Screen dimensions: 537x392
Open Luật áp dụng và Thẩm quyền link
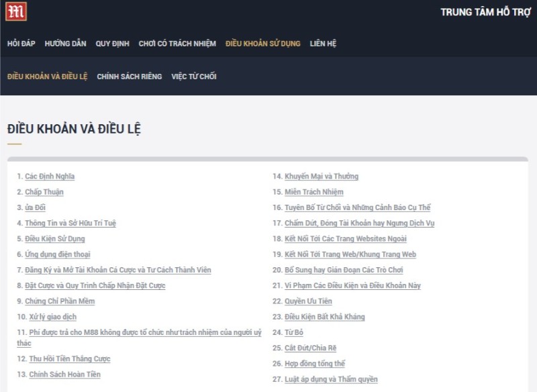tap(331, 379)
